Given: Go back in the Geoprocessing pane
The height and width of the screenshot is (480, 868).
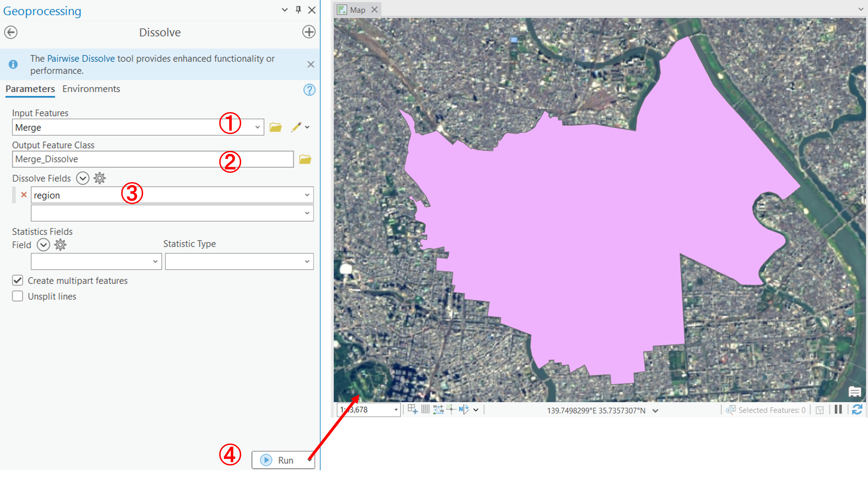Looking at the screenshot, I should point(11,32).
